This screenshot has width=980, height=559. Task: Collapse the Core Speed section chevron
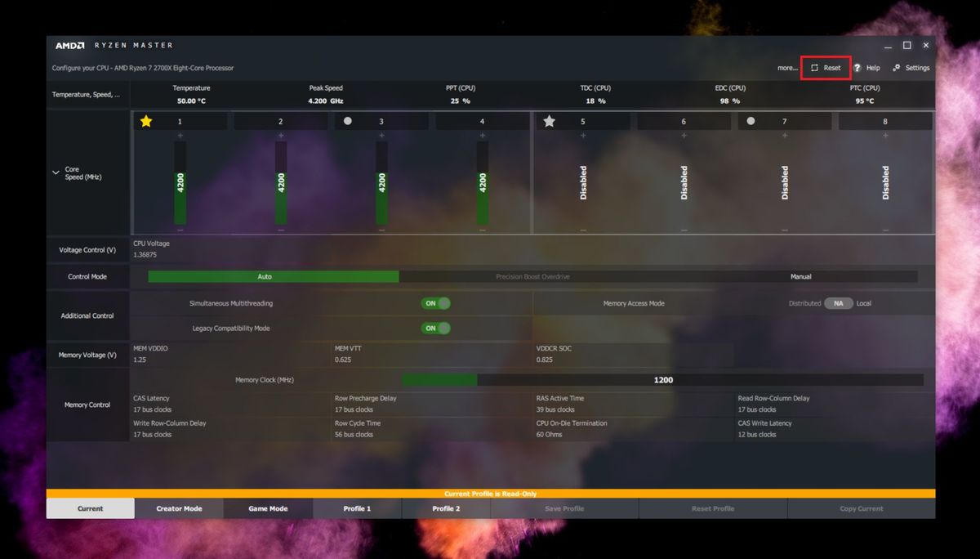56,172
